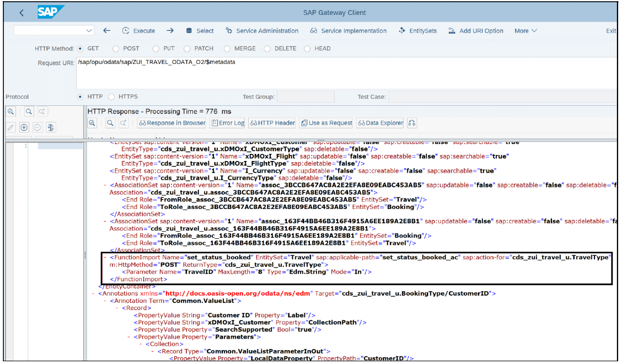Click the plus zoom-in icon in left panel
This screenshot has width=622, height=364.
[x=23, y=127]
